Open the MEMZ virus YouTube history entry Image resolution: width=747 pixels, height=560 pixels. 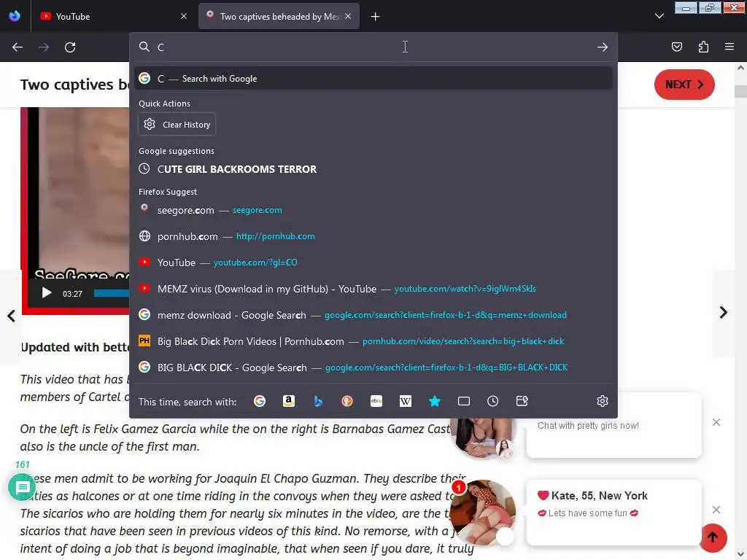pos(373,289)
